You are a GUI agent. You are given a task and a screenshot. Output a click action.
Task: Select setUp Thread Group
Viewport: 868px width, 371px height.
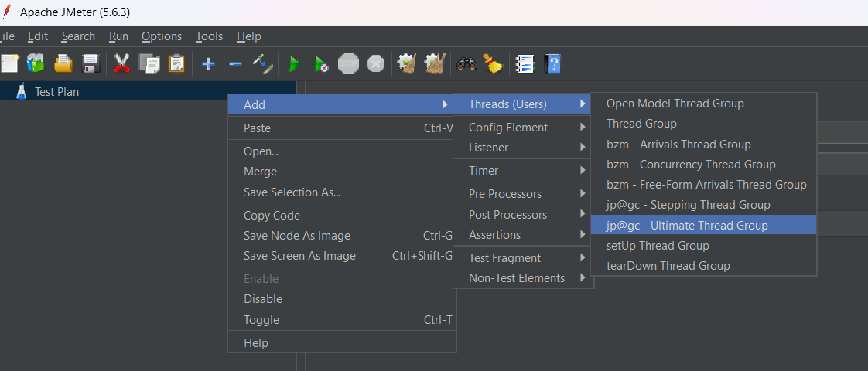(x=703, y=246)
